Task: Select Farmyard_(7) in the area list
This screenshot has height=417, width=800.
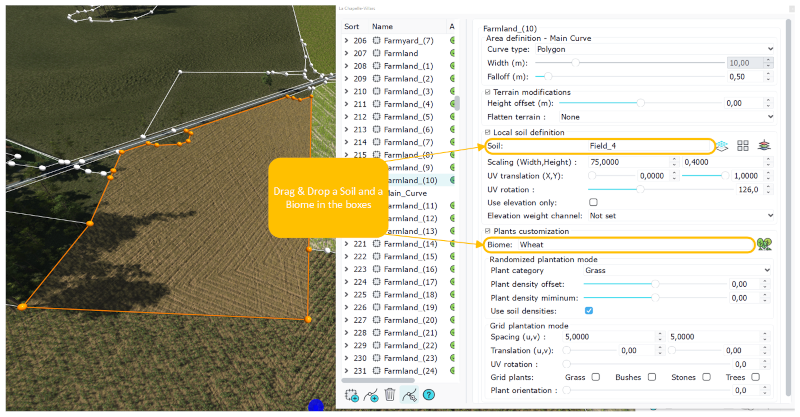Action: [x=406, y=40]
